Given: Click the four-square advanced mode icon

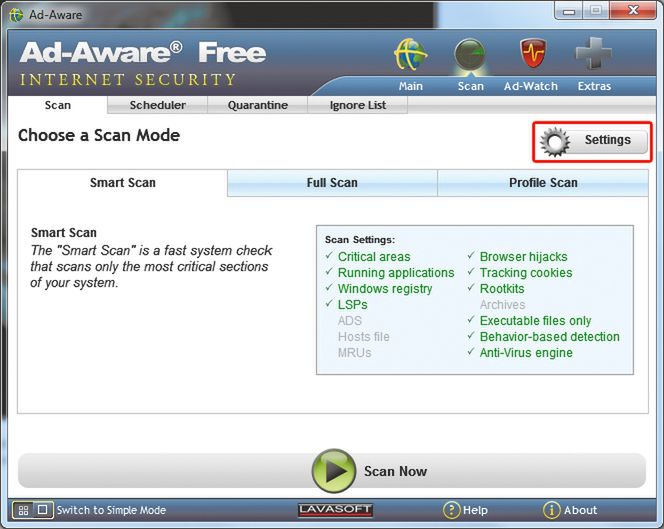Looking at the screenshot, I should [23, 510].
